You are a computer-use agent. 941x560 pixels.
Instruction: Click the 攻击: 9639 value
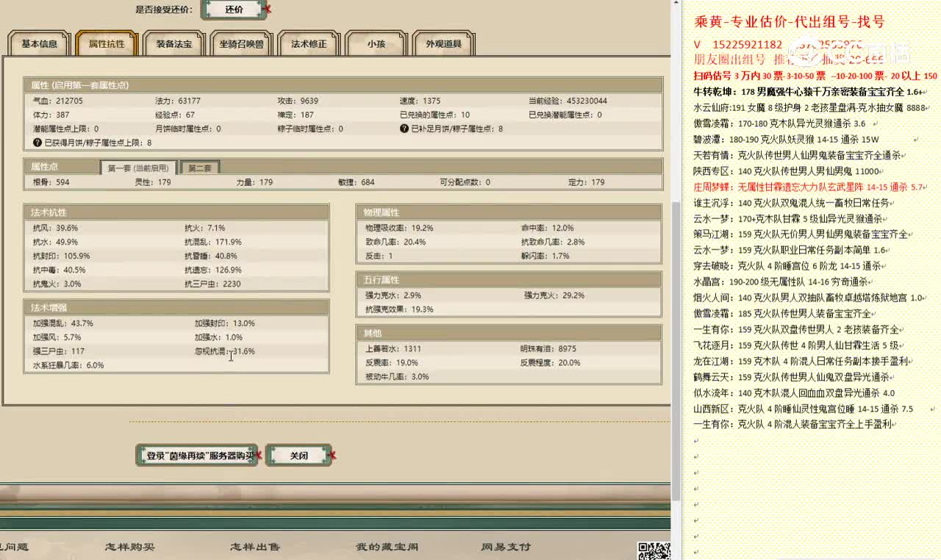(x=298, y=101)
